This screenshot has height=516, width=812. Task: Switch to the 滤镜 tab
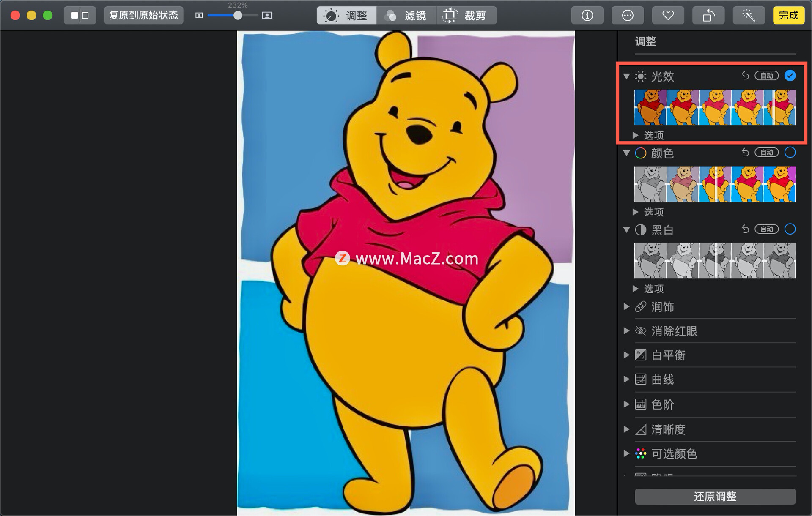pyautogui.click(x=406, y=16)
